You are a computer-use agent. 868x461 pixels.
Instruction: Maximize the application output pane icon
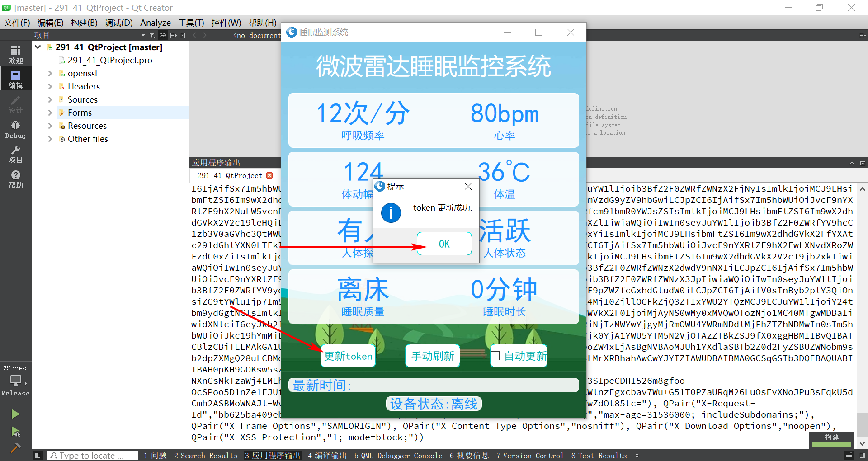pyautogui.click(x=863, y=163)
